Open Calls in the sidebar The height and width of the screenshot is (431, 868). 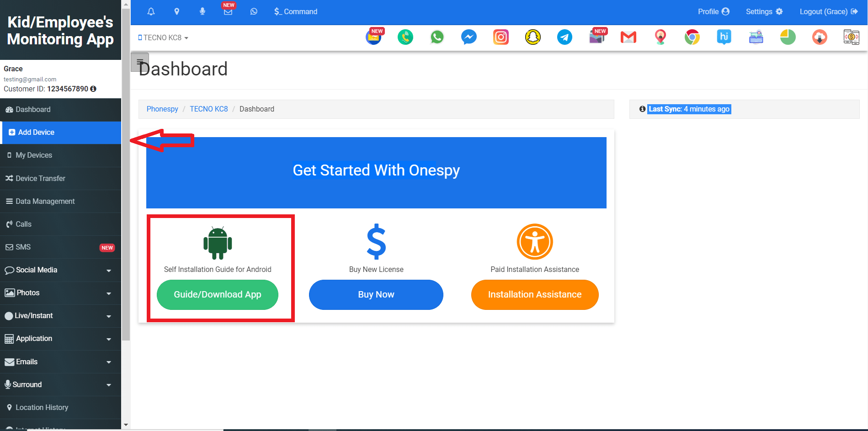pyautogui.click(x=60, y=224)
